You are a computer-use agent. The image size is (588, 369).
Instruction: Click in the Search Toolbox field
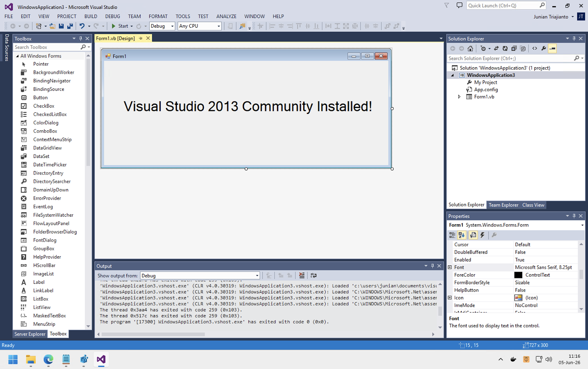tap(47, 47)
